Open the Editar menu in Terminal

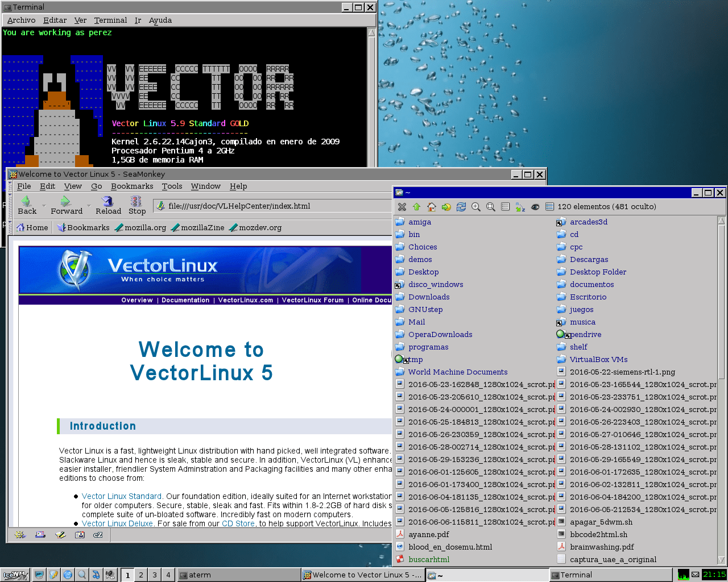55,20
